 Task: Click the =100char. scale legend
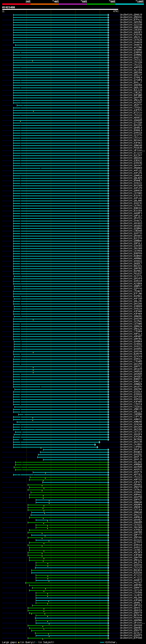tap(108, 642)
